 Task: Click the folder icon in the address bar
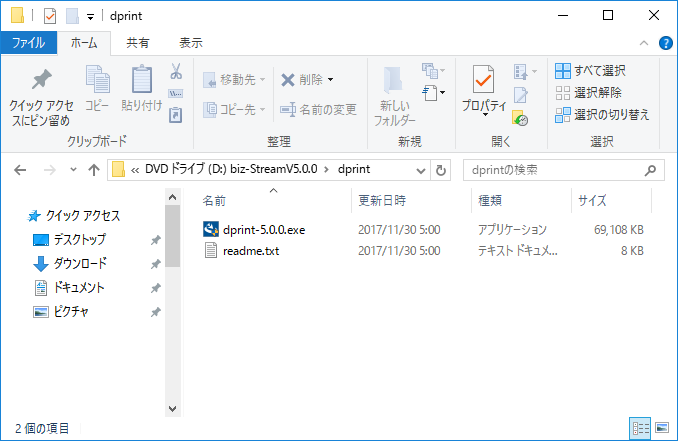coord(118,169)
